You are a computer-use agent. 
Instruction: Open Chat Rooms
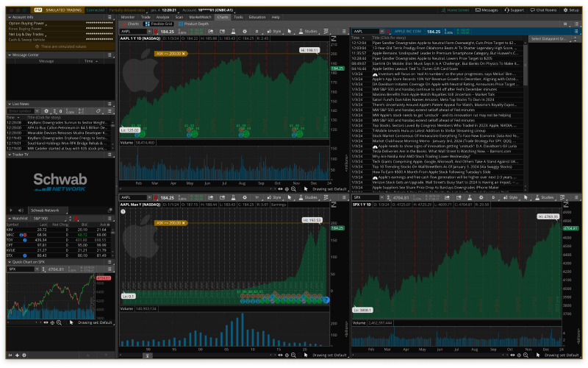[545, 10]
